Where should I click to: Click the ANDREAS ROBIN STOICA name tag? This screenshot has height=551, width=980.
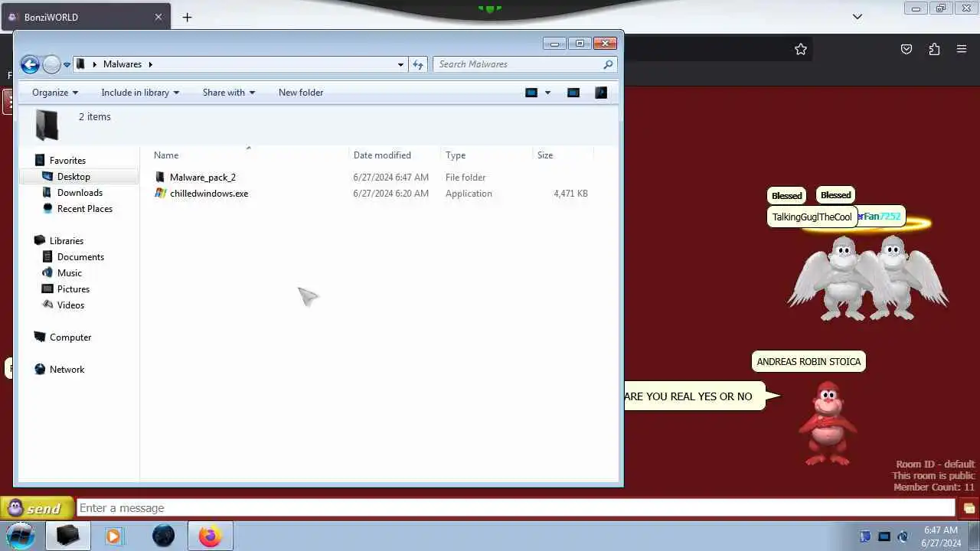click(808, 362)
